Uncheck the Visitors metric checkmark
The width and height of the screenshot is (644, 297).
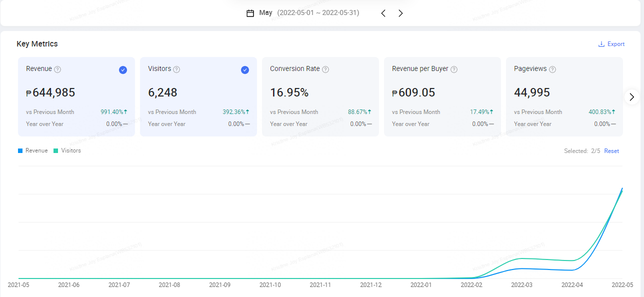tap(245, 70)
